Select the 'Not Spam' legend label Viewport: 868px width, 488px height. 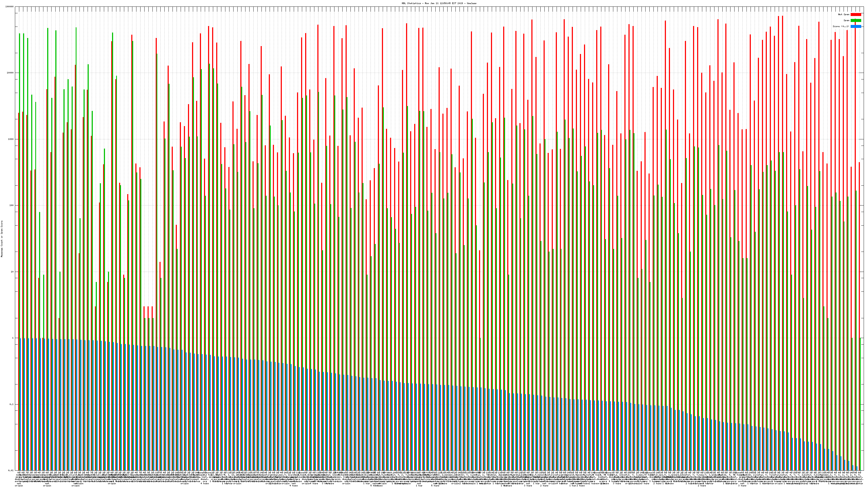[844, 14]
